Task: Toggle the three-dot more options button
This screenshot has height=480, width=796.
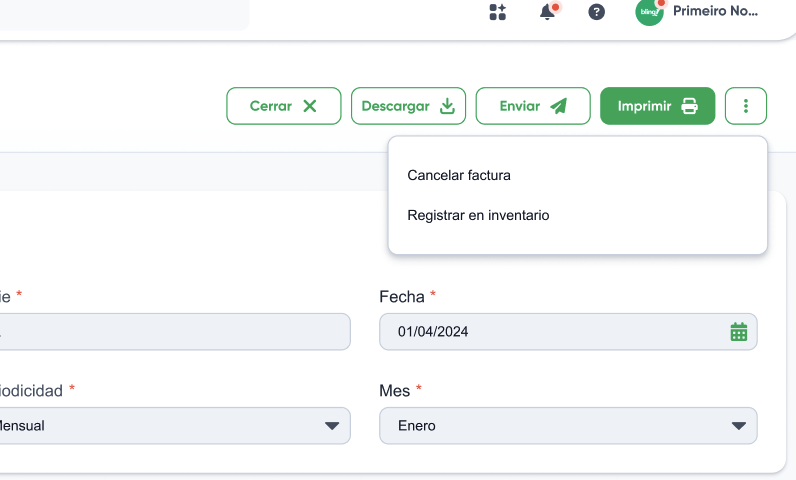Action: [x=746, y=106]
